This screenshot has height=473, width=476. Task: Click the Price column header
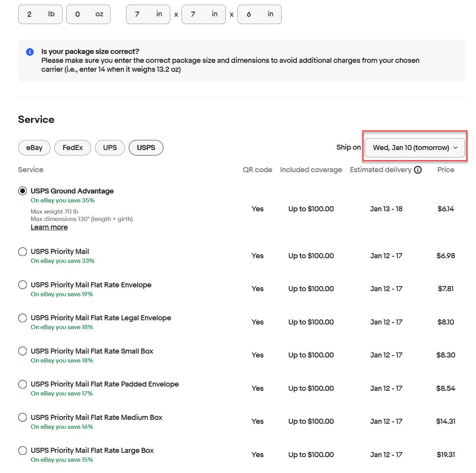[446, 170]
